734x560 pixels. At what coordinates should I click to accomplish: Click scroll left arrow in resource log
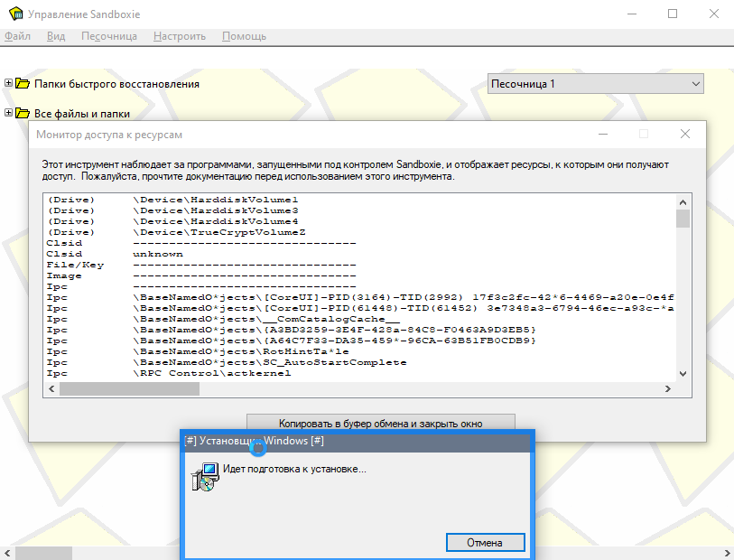click(51, 388)
